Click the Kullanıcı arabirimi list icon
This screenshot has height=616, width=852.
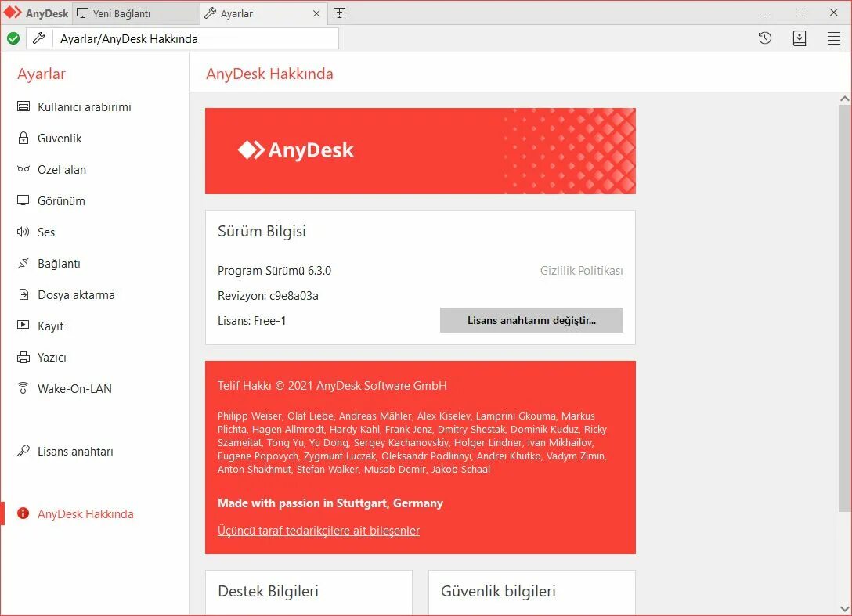coord(23,106)
